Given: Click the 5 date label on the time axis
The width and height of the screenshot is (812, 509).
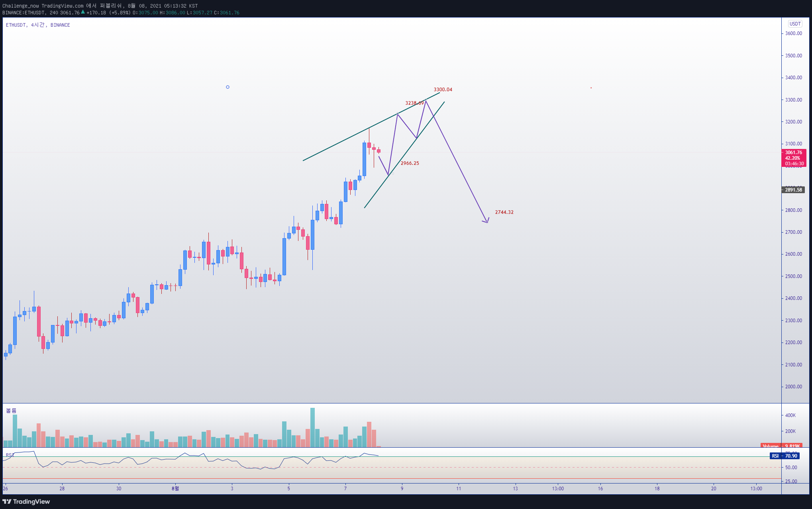Looking at the screenshot, I should (289, 489).
